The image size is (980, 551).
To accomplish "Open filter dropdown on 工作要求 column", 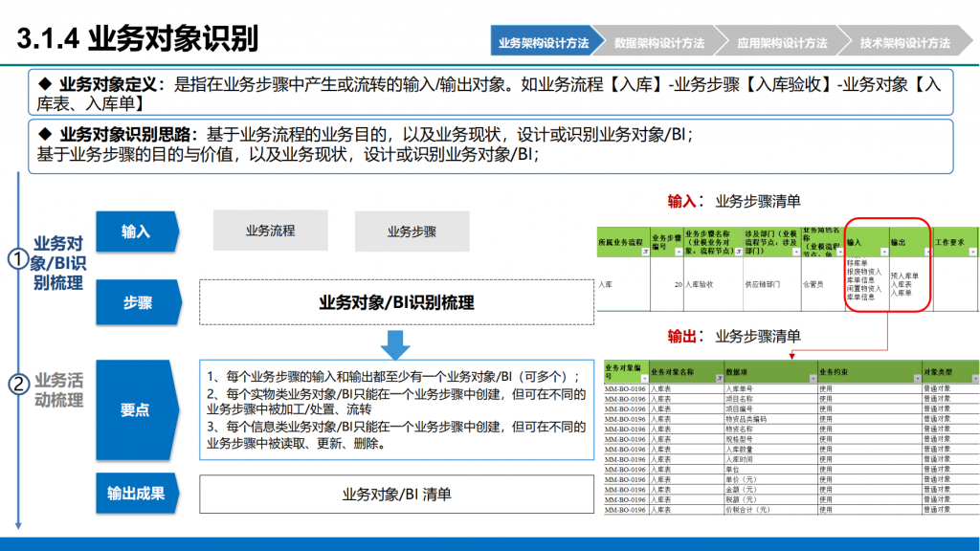I will (x=972, y=252).
